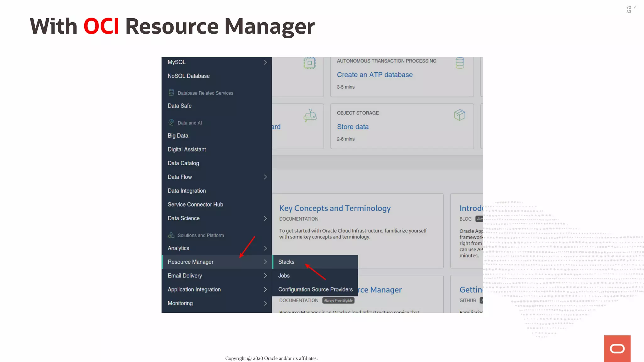Click Create an ATP database link
Viewport: 644px width, 362px height.
[375, 75]
